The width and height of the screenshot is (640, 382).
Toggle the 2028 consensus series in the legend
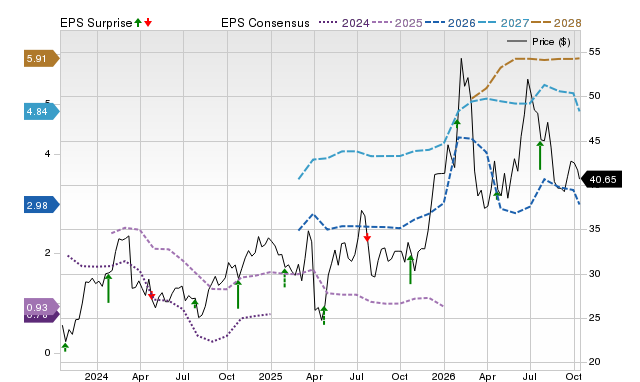556,23
